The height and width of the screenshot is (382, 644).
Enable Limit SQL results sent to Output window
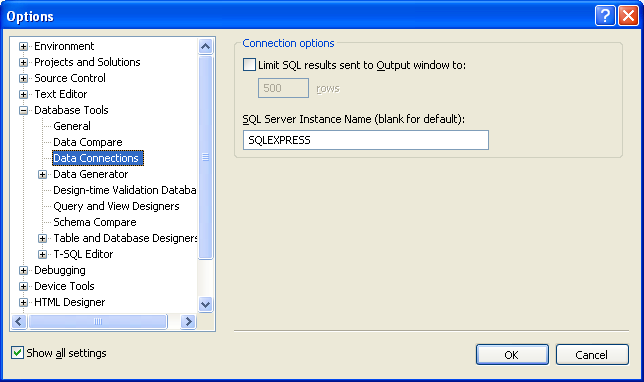249,65
